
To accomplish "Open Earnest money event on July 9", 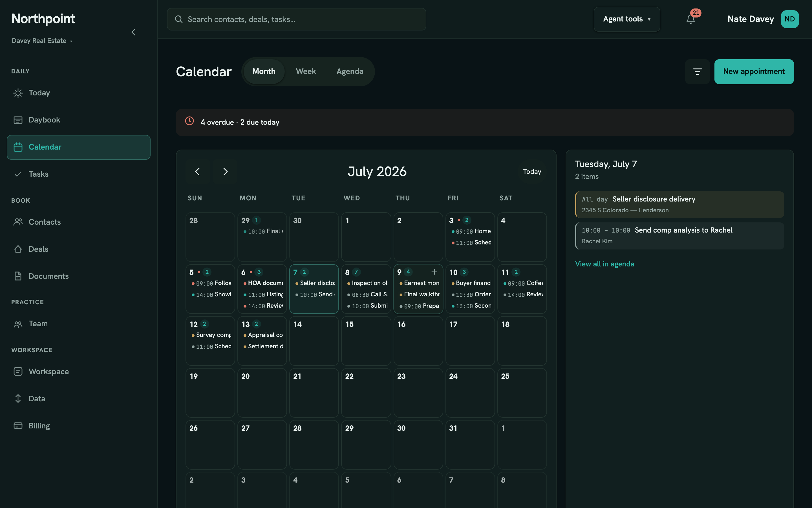I will (419, 283).
